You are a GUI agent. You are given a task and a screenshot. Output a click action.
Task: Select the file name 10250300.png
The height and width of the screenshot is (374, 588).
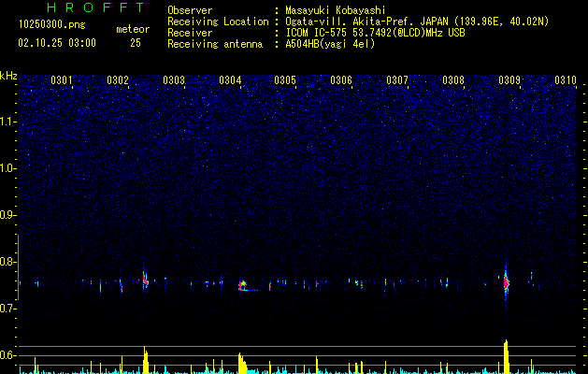[x=52, y=24]
